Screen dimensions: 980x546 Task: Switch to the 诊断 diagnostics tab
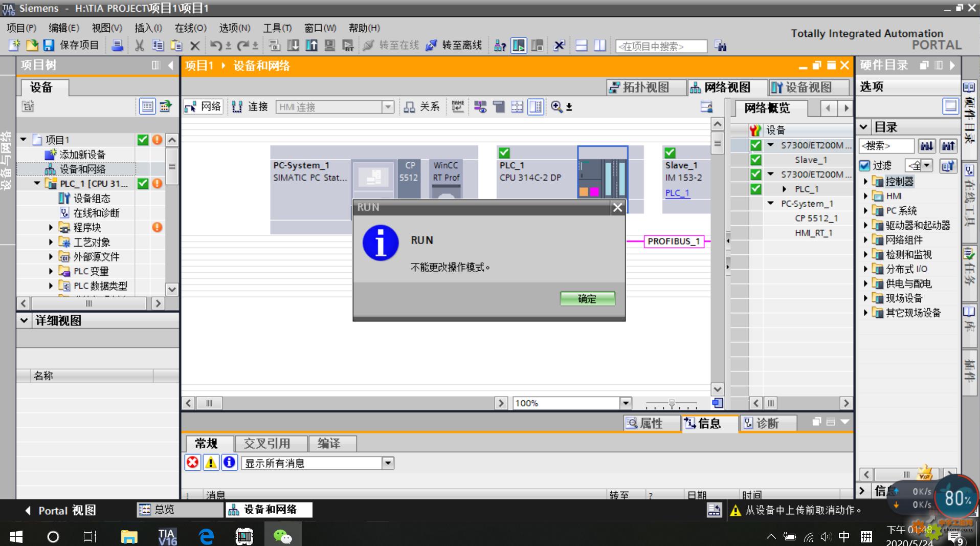click(x=767, y=423)
